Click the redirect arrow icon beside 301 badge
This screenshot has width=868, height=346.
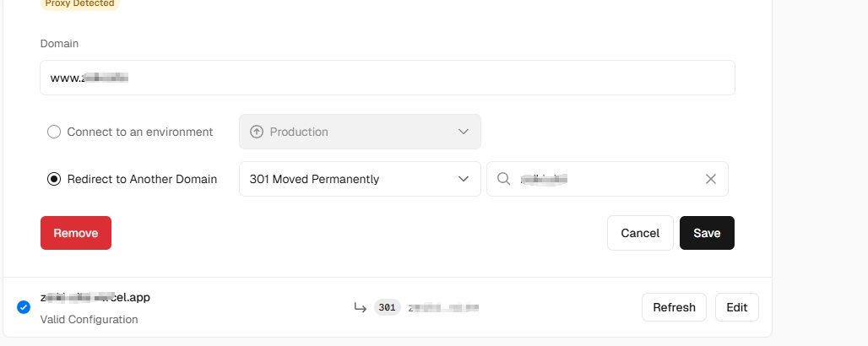[x=361, y=307]
